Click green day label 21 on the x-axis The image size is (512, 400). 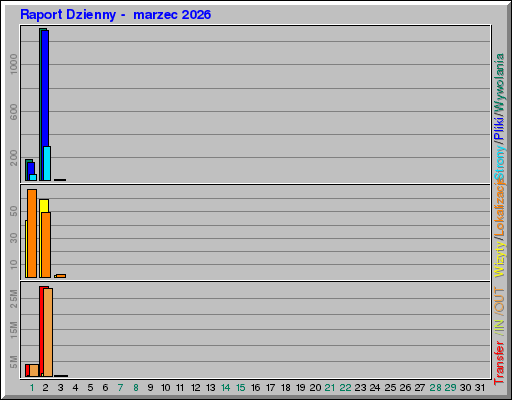[330, 388]
